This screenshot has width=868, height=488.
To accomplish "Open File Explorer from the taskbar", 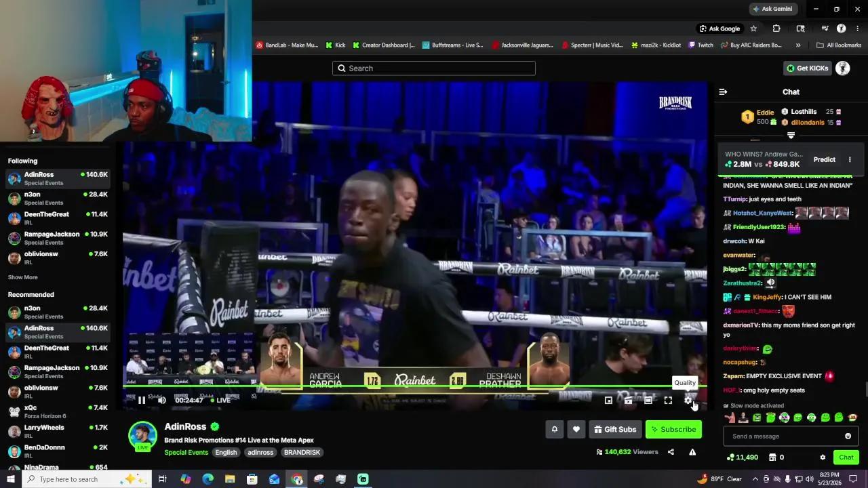I will point(230,479).
